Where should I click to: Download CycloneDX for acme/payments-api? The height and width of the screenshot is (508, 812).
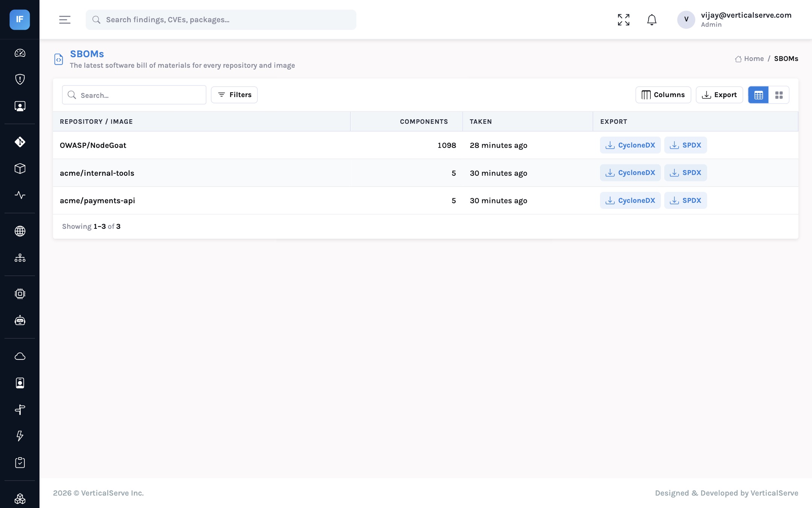pos(630,201)
